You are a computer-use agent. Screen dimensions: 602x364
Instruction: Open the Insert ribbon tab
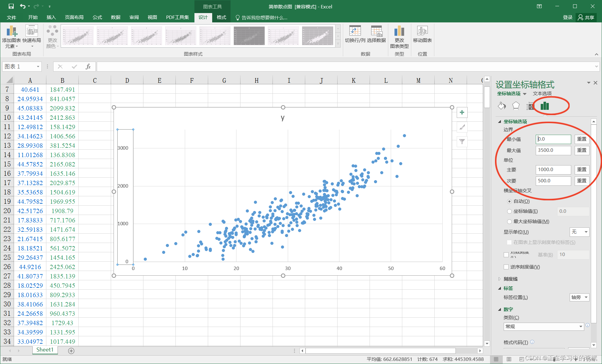point(51,17)
